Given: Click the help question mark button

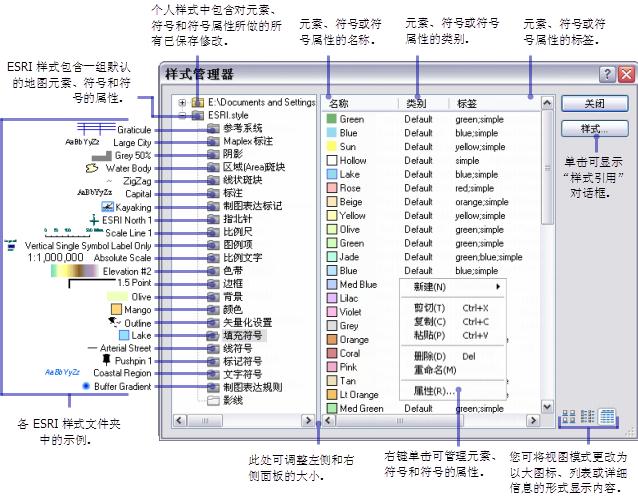Looking at the screenshot, I should tap(607, 74).
